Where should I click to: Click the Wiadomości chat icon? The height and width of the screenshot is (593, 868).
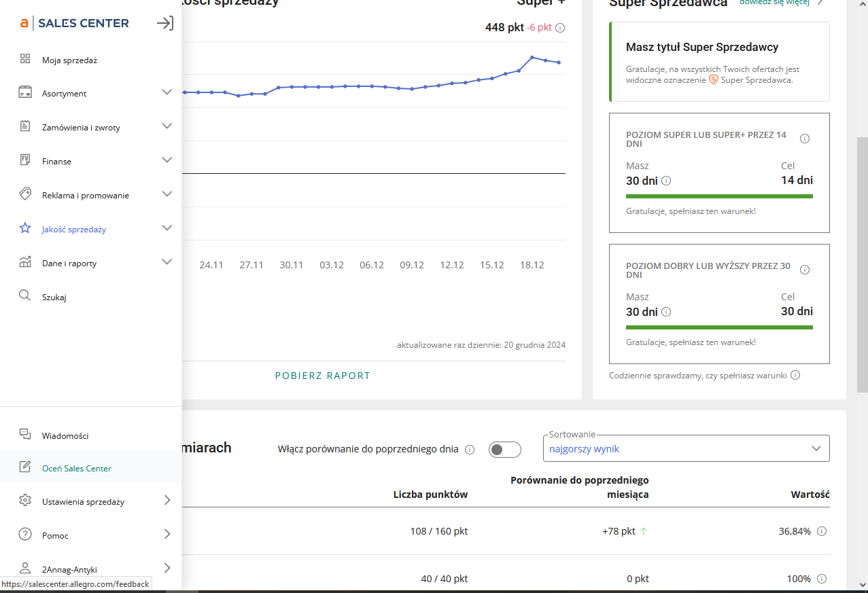pyautogui.click(x=25, y=435)
